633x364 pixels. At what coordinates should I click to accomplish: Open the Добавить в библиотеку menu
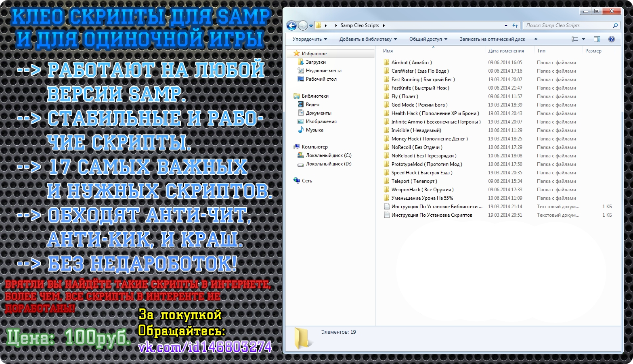(x=368, y=39)
